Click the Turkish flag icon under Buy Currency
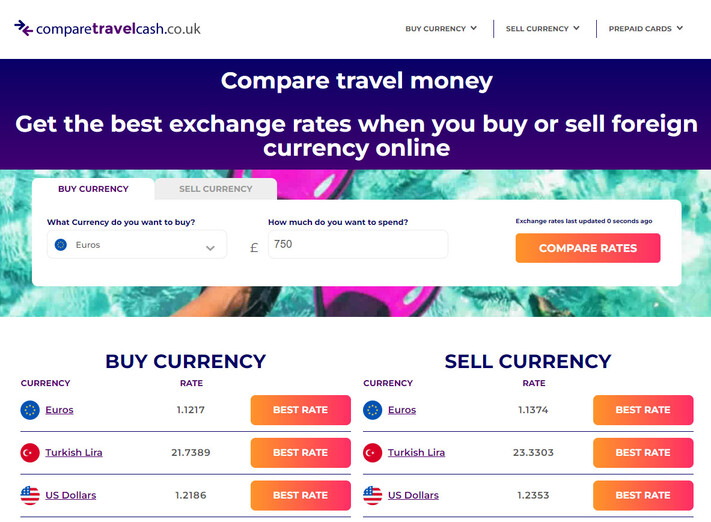Screen dimensions: 711x522 click(30, 453)
